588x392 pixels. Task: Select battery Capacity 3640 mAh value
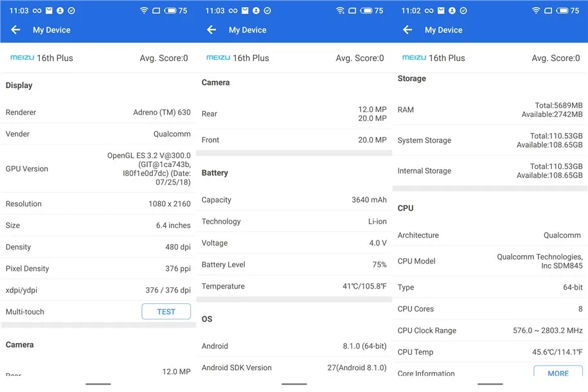(x=369, y=200)
